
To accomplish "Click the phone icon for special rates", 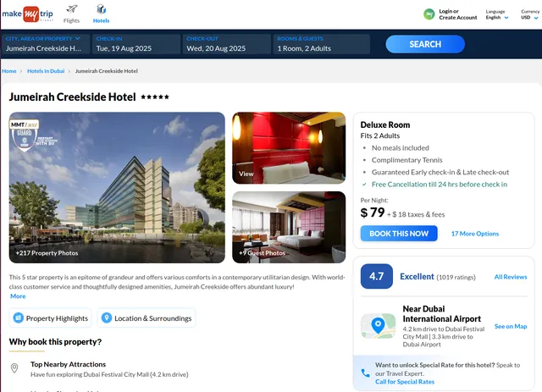I will pyautogui.click(x=365, y=373).
